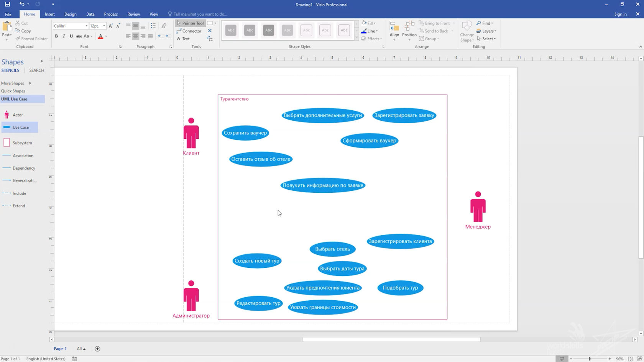Apply font color A icon

(x=100, y=36)
